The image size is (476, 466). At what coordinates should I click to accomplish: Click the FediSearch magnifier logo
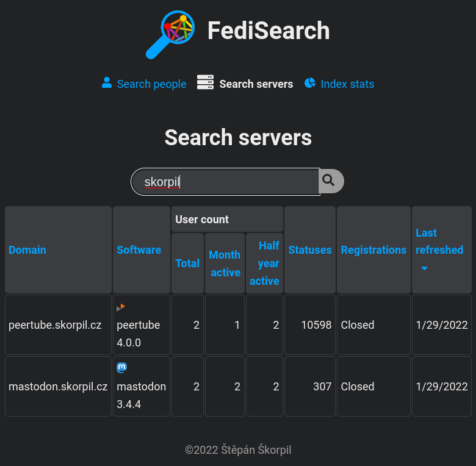click(x=170, y=34)
